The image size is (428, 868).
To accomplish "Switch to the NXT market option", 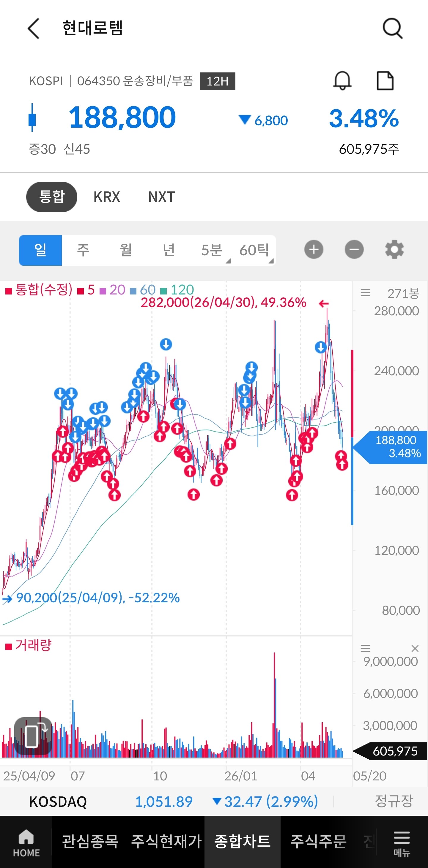I will tap(162, 197).
